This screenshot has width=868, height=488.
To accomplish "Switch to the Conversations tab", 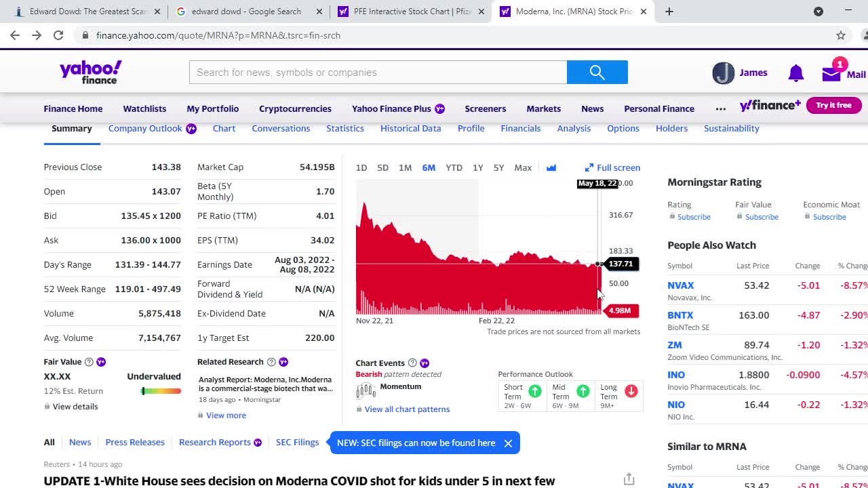I will tap(281, 128).
